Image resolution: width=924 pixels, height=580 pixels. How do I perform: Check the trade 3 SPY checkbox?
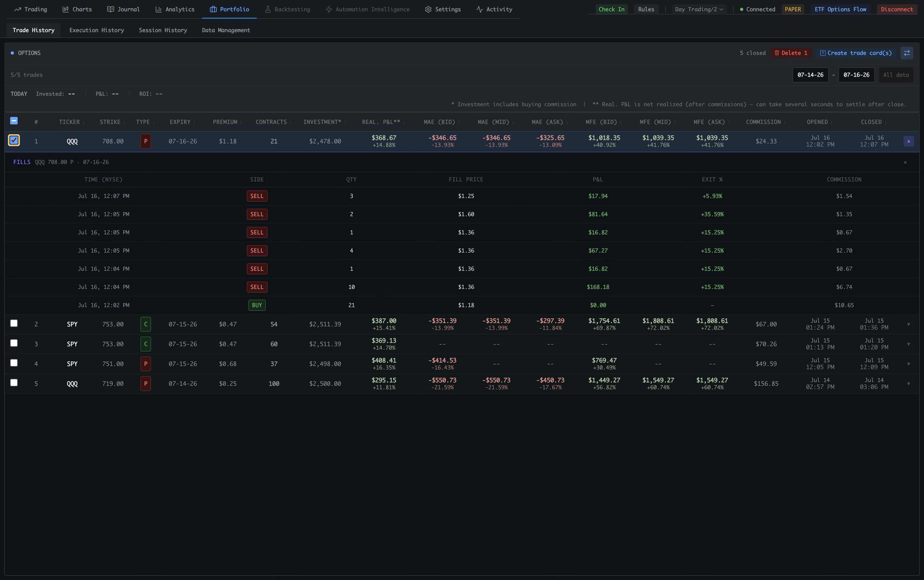[x=14, y=343]
